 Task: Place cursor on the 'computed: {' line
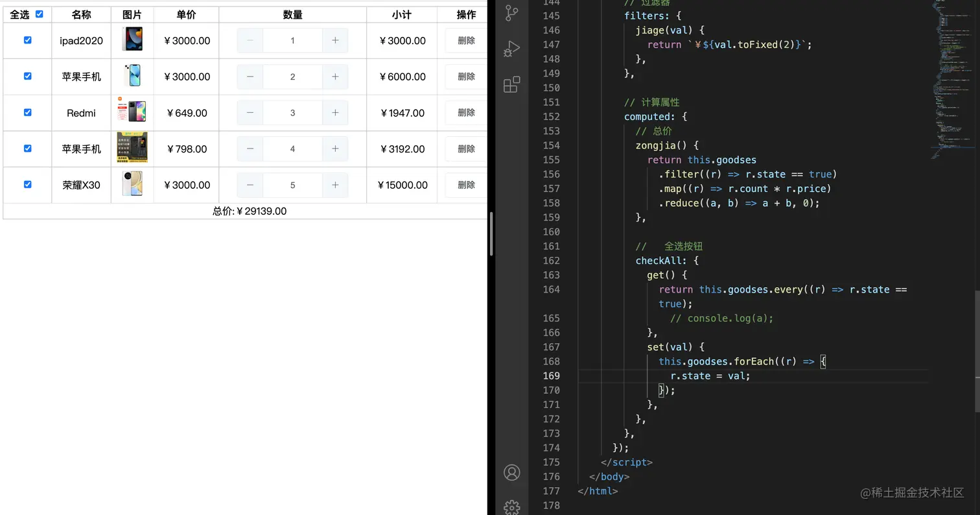(x=655, y=117)
